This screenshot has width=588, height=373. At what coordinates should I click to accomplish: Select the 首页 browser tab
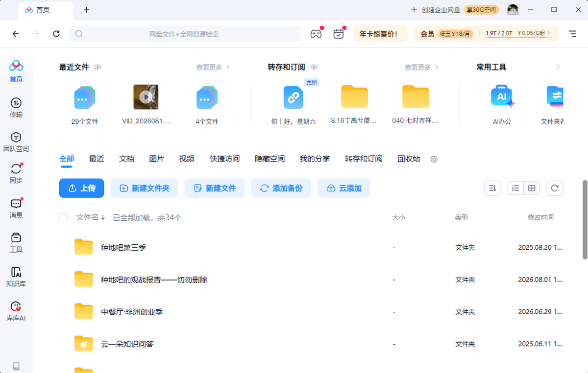(x=47, y=10)
